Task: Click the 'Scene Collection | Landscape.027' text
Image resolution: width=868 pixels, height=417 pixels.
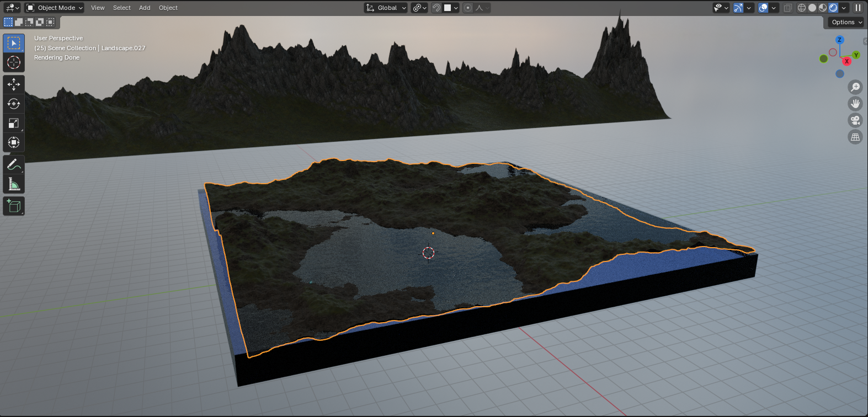Action: [97, 48]
